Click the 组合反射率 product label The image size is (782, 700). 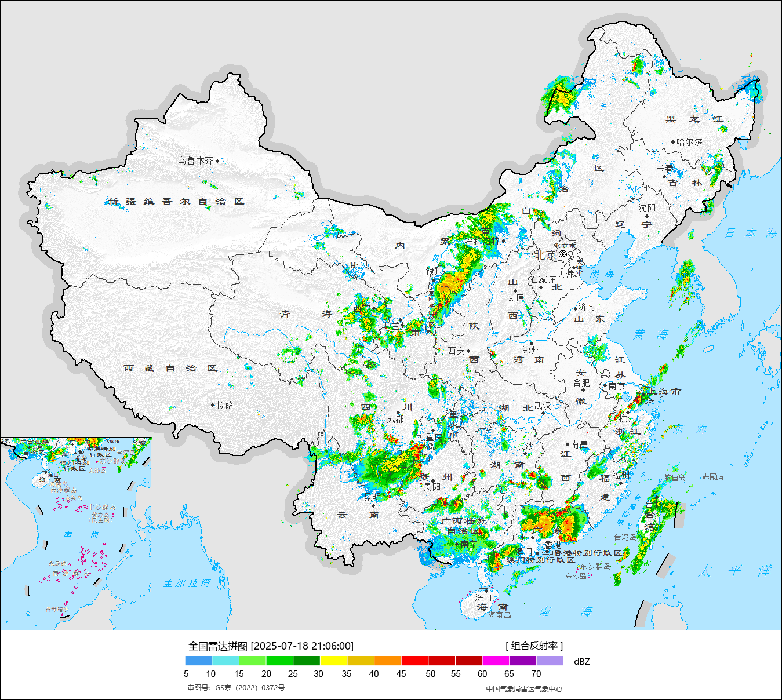point(534,646)
